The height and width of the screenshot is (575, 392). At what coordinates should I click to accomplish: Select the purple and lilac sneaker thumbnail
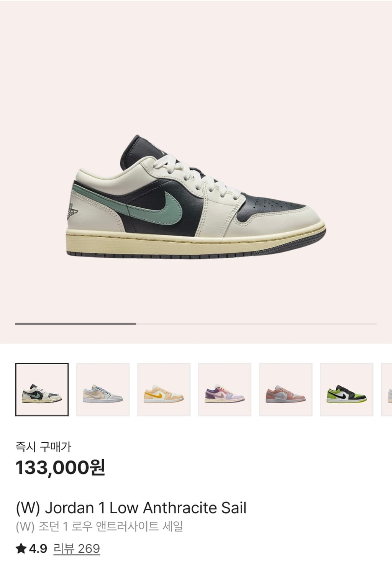pos(225,389)
